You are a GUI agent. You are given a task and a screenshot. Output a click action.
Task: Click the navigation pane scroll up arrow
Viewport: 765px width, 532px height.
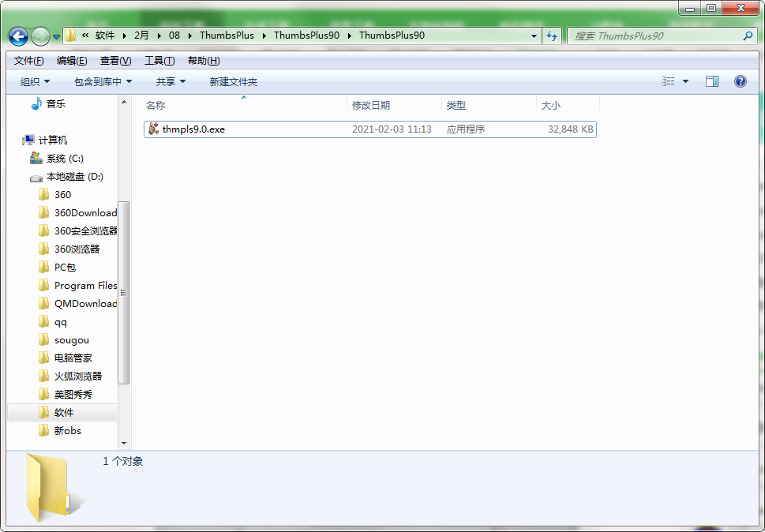click(x=124, y=102)
